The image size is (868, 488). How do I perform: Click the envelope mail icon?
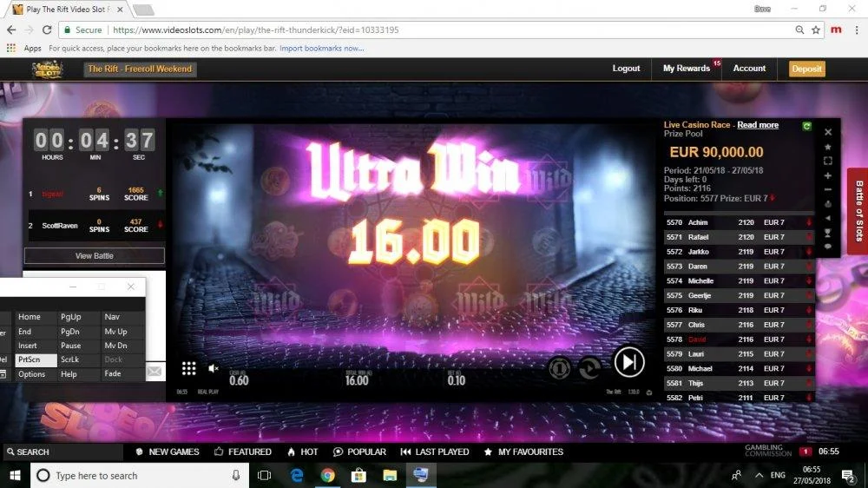click(155, 371)
